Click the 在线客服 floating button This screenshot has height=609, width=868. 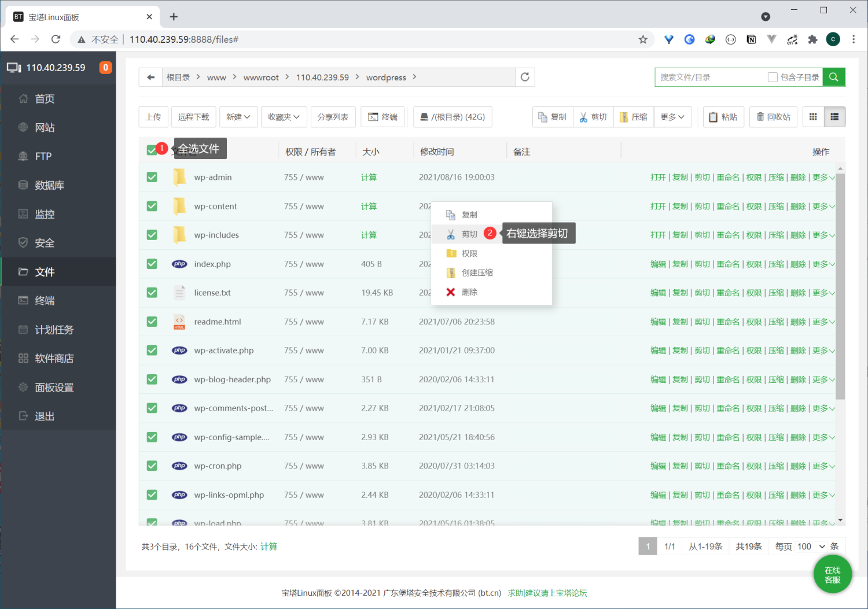(x=833, y=575)
